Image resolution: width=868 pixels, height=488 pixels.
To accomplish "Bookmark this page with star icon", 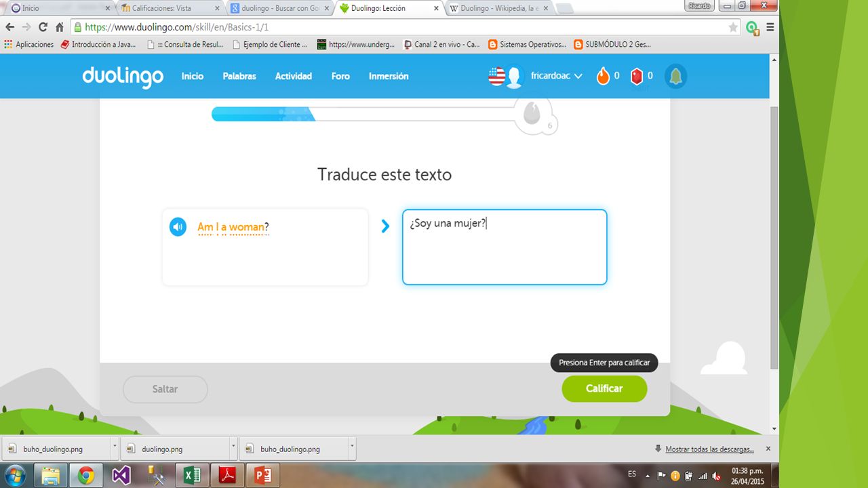I will [732, 27].
